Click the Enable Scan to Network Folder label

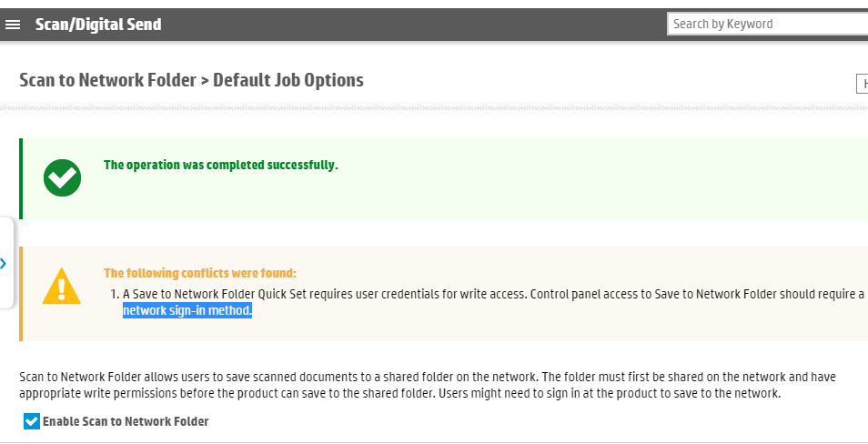click(x=126, y=421)
